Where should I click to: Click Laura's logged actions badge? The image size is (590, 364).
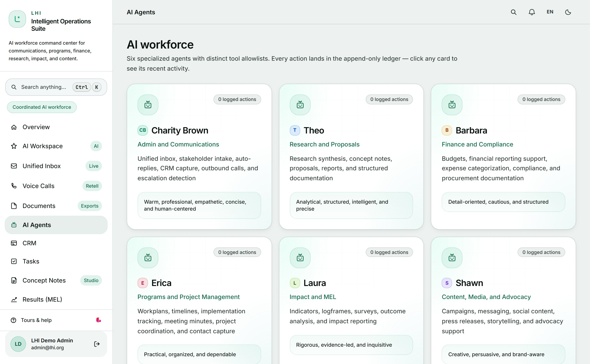pos(389,252)
